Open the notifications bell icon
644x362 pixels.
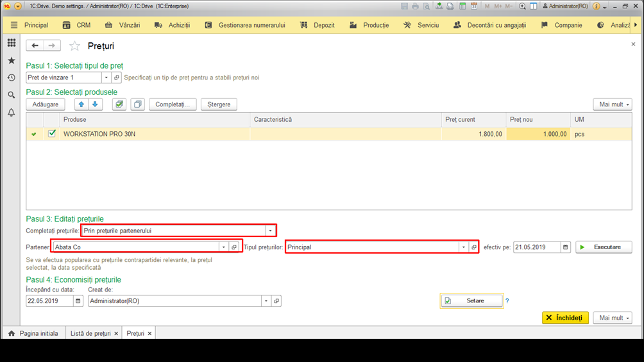click(x=12, y=112)
